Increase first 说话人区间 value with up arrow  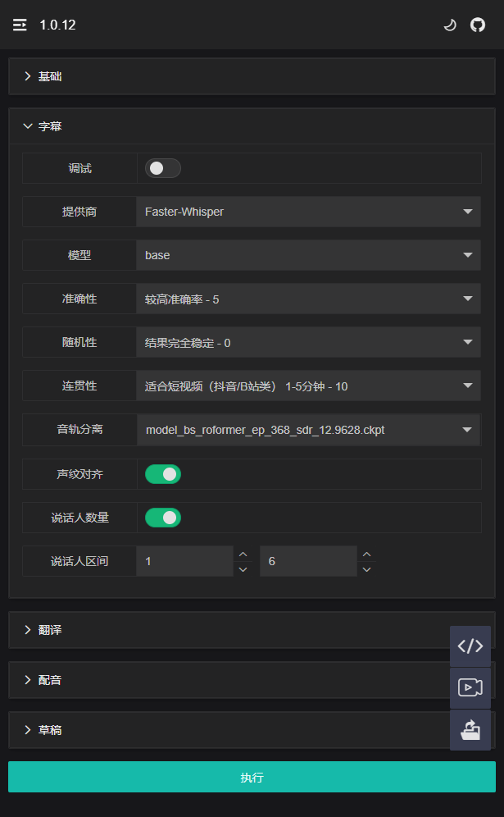point(243,554)
